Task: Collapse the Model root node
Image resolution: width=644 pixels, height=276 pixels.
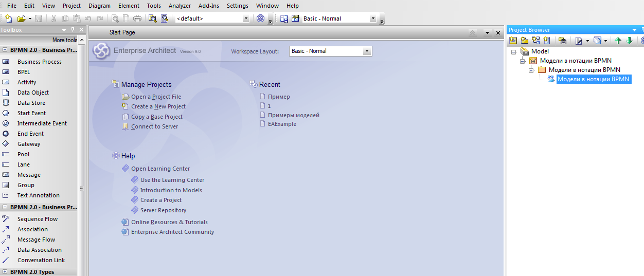Action: [513, 51]
